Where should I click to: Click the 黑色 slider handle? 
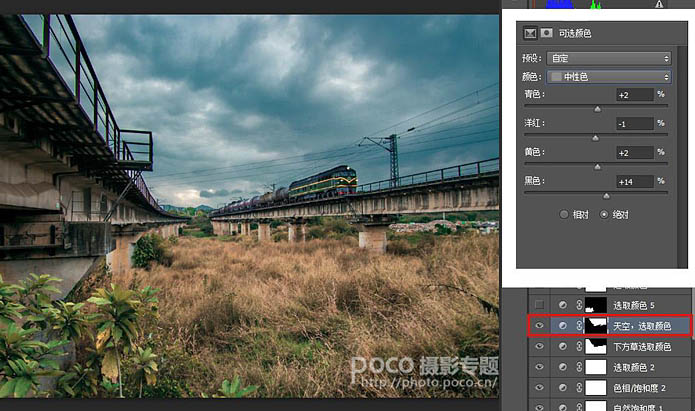coord(606,196)
